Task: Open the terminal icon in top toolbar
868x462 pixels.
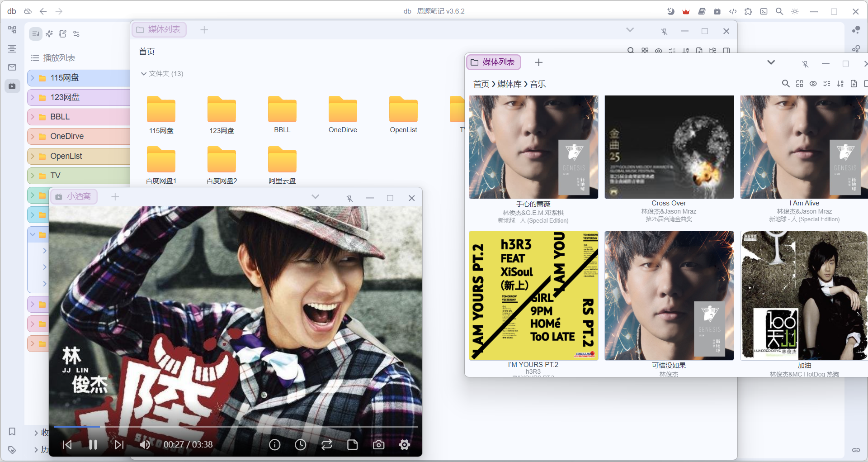Action: pos(764,11)
